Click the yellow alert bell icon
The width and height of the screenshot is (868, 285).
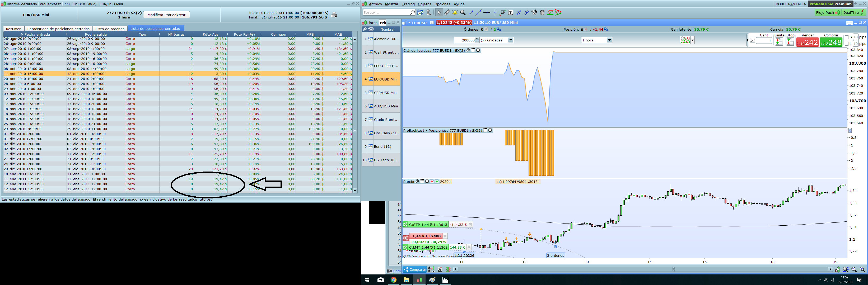tap(455, 12)
